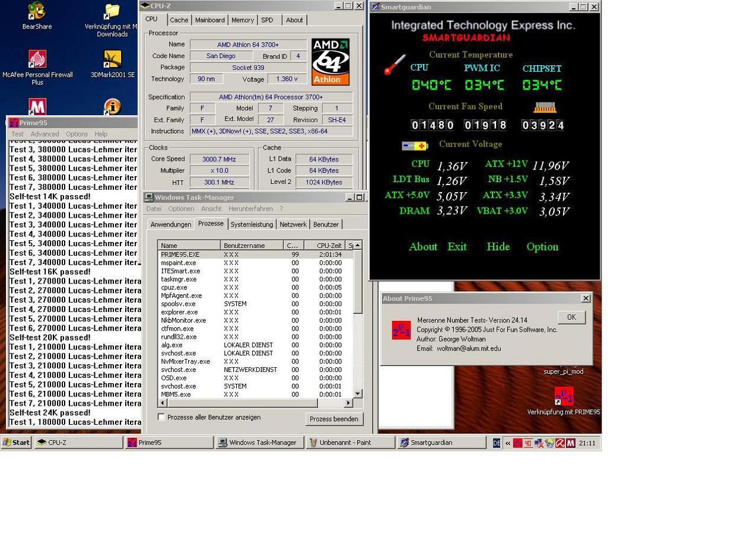Open the Memory tab in CPU-Z
This screenshot has width=747, height=560.
[243, 20]
